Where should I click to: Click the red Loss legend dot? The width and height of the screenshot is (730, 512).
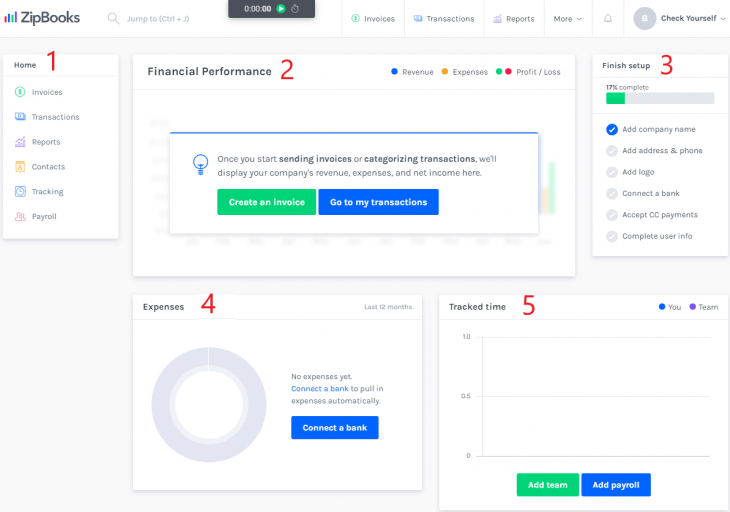(x=508, y=72)
